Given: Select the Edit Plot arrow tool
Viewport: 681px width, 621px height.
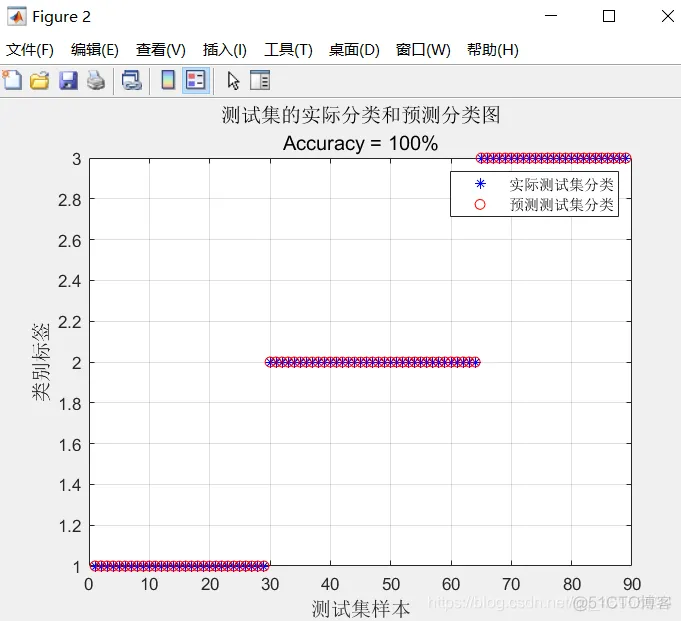Looking at the screenshot, I should tap(233, 81).
